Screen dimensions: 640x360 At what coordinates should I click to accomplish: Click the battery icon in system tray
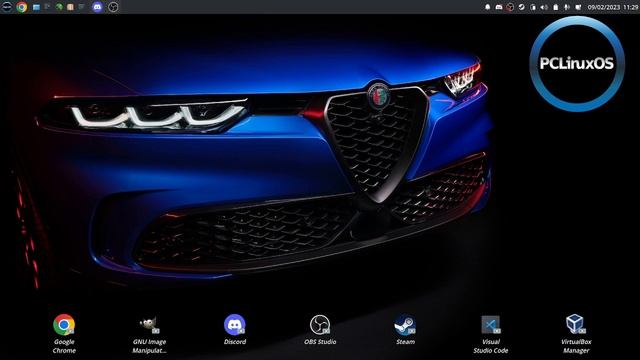pyautogui.click(x=556, y=7)
